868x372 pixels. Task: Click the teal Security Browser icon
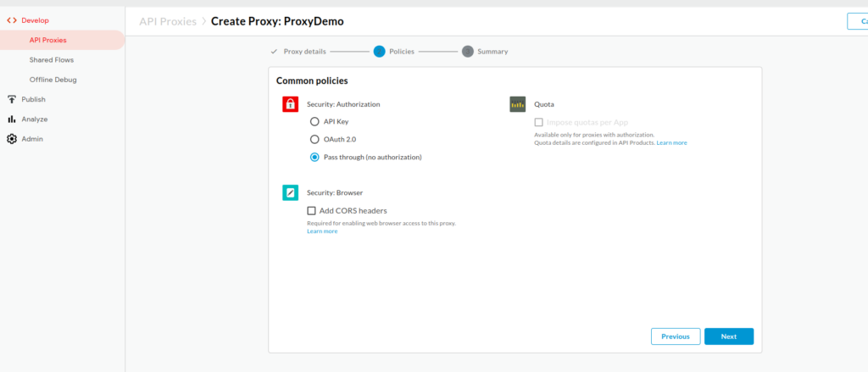click(x=290, y=192)
